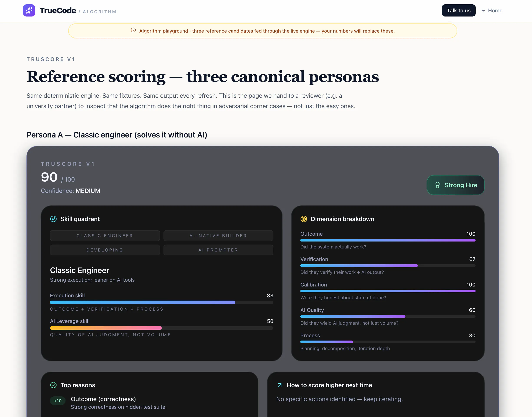This screenshot has width=532, height=417.
Task: Click 'Strong correctness on hidden test suite.'
Action: 119,407
